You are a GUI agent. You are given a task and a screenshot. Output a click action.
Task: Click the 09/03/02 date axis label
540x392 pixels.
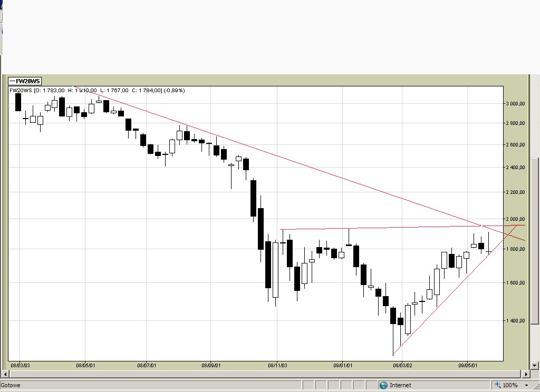402,365
